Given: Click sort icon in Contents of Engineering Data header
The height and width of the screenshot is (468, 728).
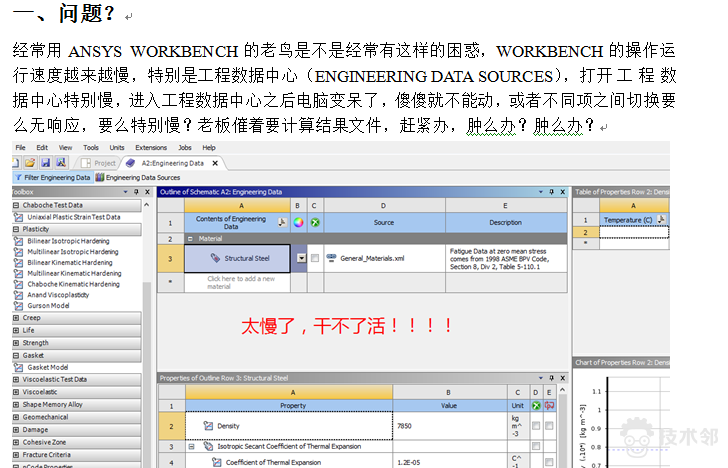Looking at the screenshot, I should [282, 222].
